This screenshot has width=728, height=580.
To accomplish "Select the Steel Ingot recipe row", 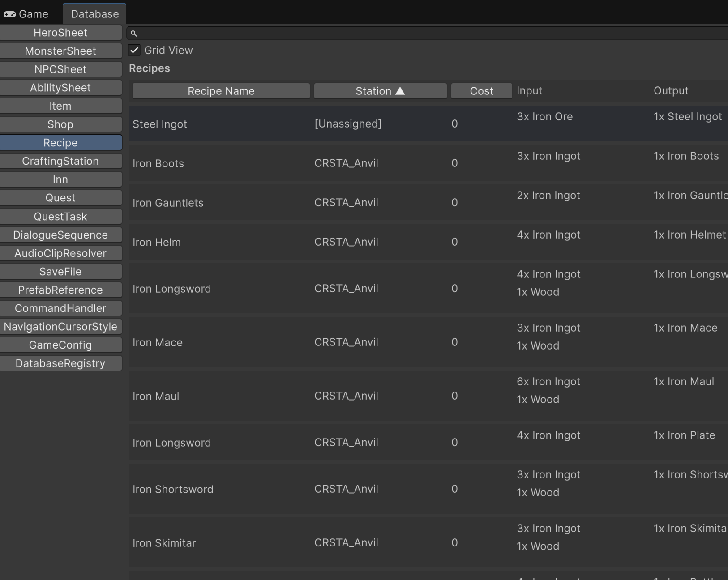I will point(160,124).
